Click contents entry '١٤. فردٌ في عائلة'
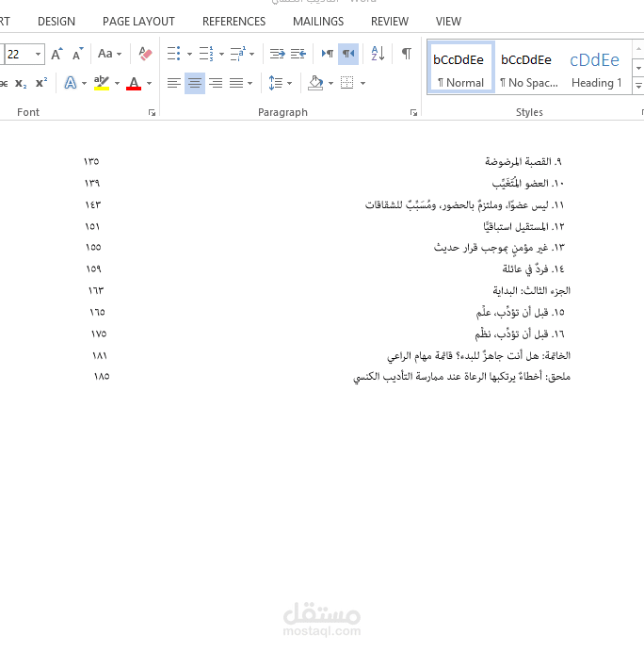 click(x=533, y=269)
